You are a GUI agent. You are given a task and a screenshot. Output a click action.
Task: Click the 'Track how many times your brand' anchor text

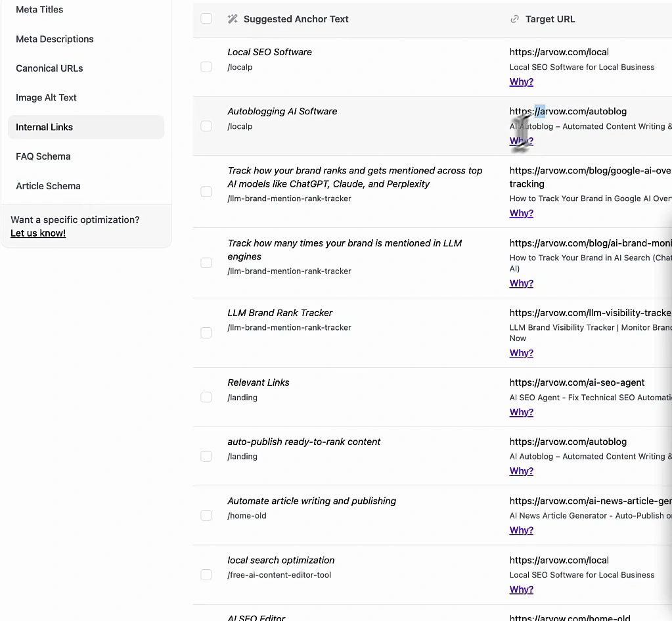point(345,250)
